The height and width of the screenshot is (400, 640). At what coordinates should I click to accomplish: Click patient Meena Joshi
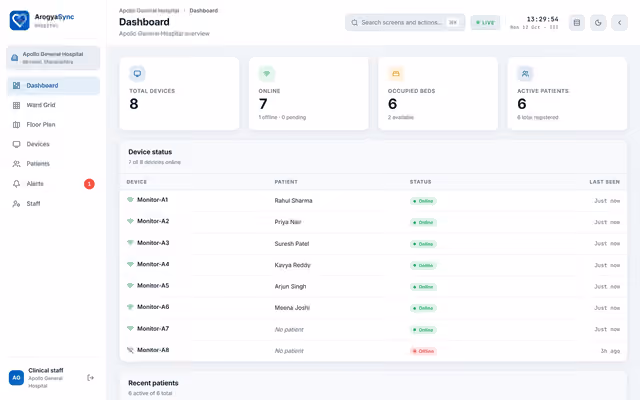pyautogui.click(x=292, y=308)
